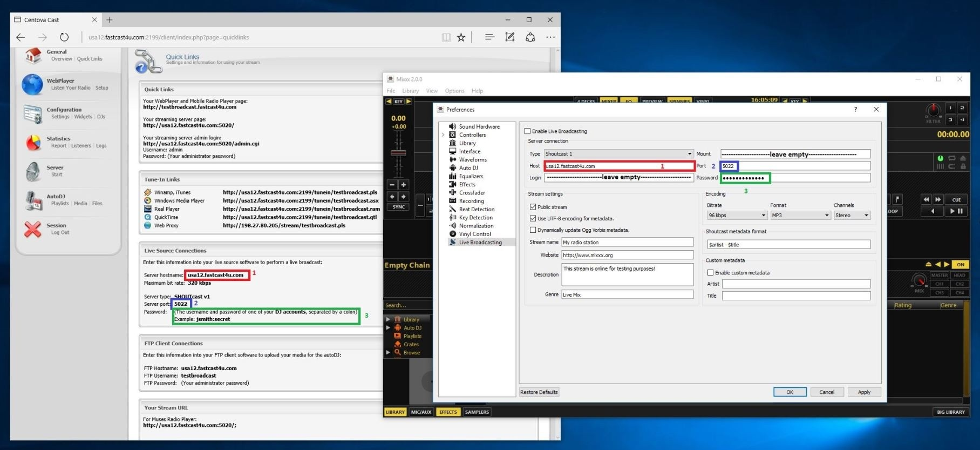Enable Dynamically update Ogg Vorbis metadata
980x450 pixels.
pyautogui.click(x=533, y=230)
